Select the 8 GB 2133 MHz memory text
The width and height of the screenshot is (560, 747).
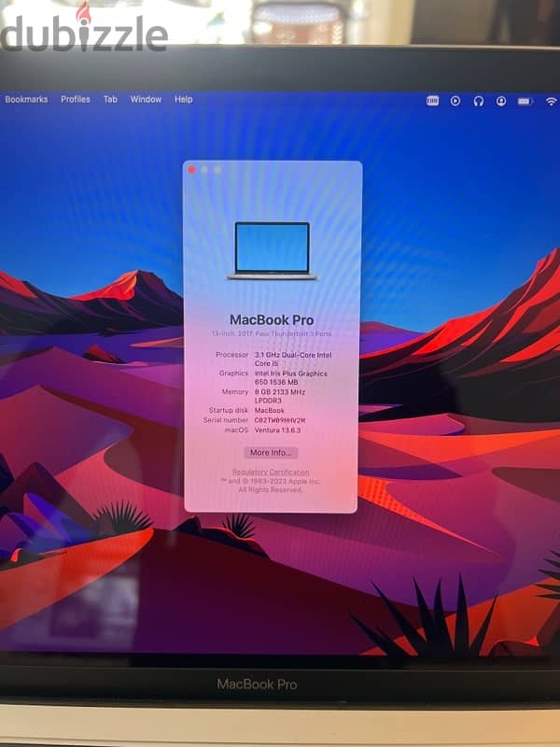click(x=280, y=396)
